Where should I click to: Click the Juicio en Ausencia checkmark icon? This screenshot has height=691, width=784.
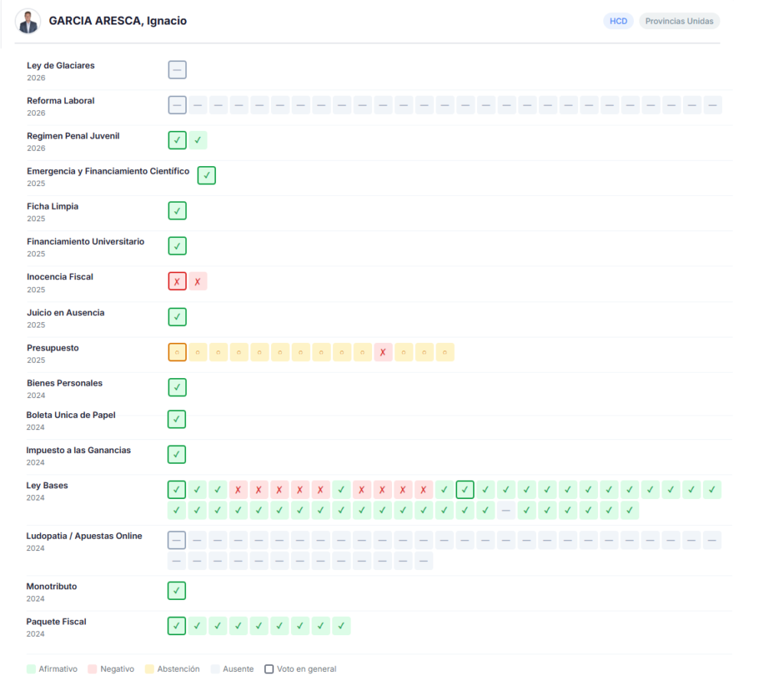click(x=177, y=316)
